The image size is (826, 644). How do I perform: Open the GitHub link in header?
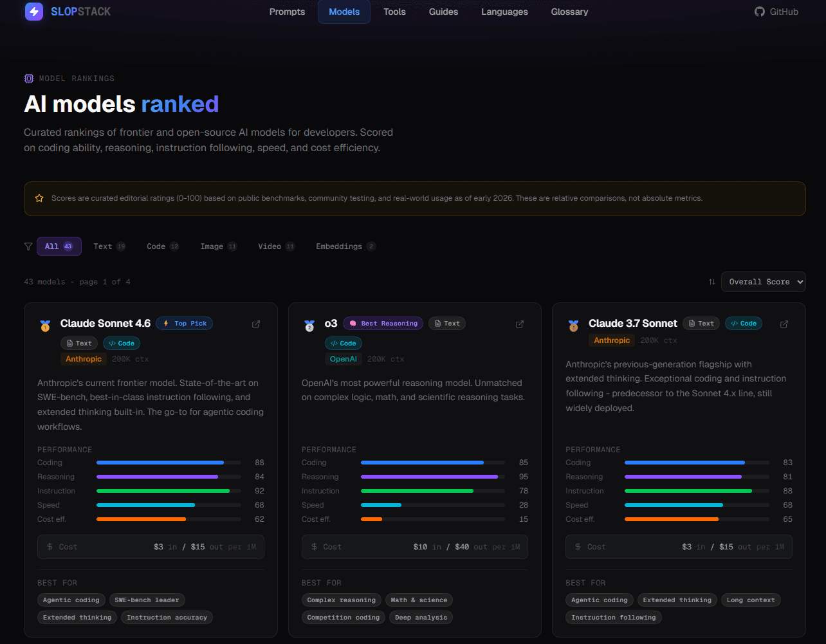click(x=776, y=12)
